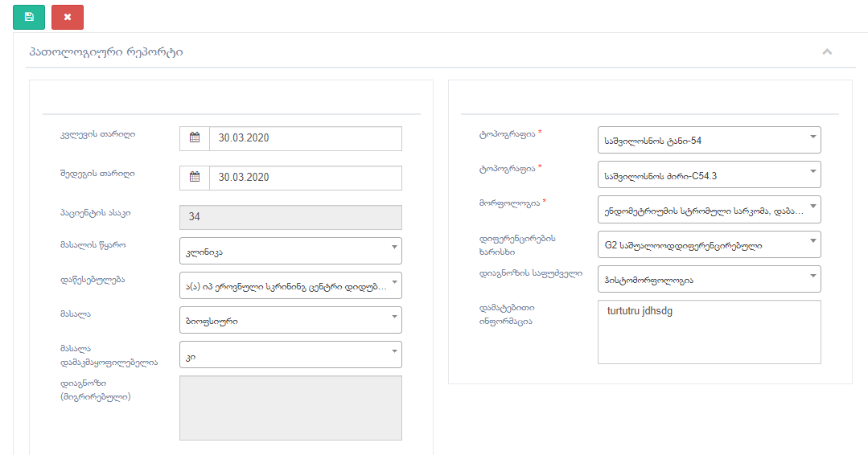Open calendar icon next to კვლევის თარიღი

(194, 138)
